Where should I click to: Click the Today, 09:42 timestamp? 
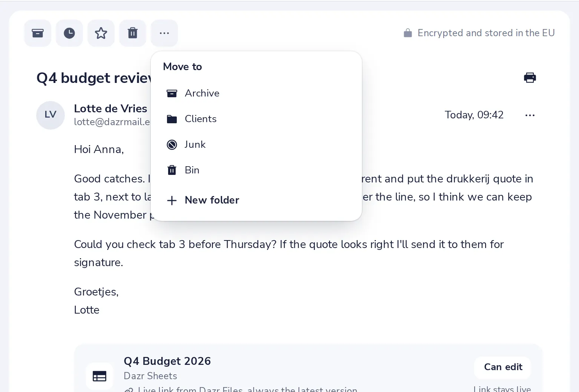pyautogui.click(x=474, y=115)
